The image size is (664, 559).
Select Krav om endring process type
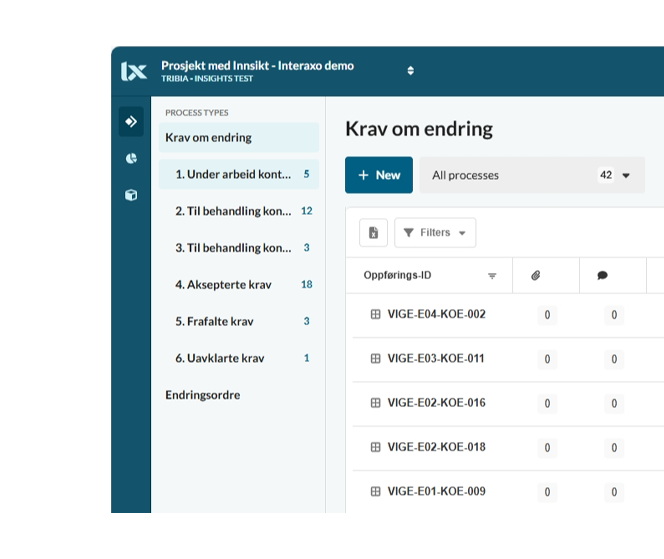tap(208, 138)
